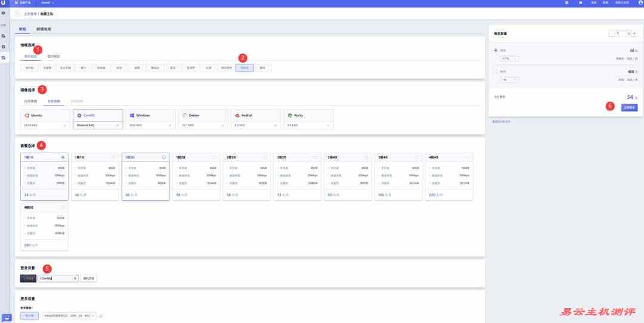Click the U logo in top-left corner

tap(4, 3)
